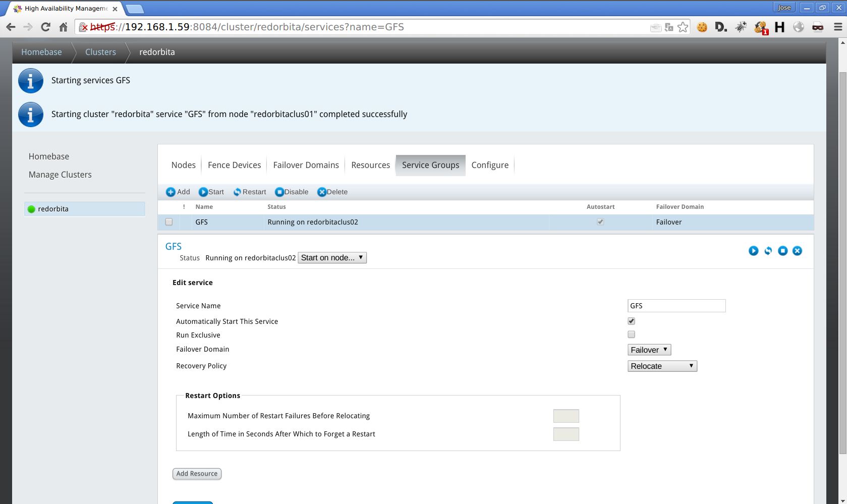Switch to the Fence Devices tab
Viewport: 847px width, 504px height.
(234, 165)
